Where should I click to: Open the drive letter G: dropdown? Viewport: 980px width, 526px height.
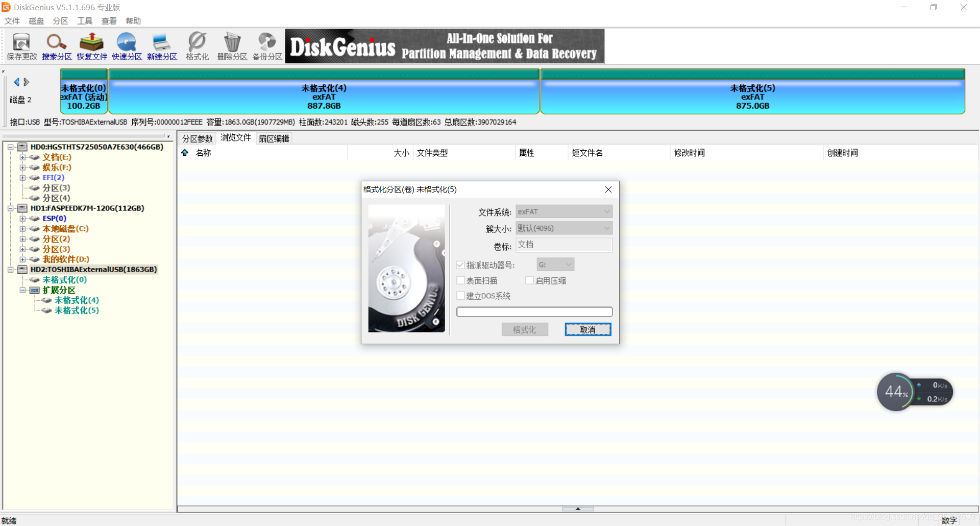[555, 265]
